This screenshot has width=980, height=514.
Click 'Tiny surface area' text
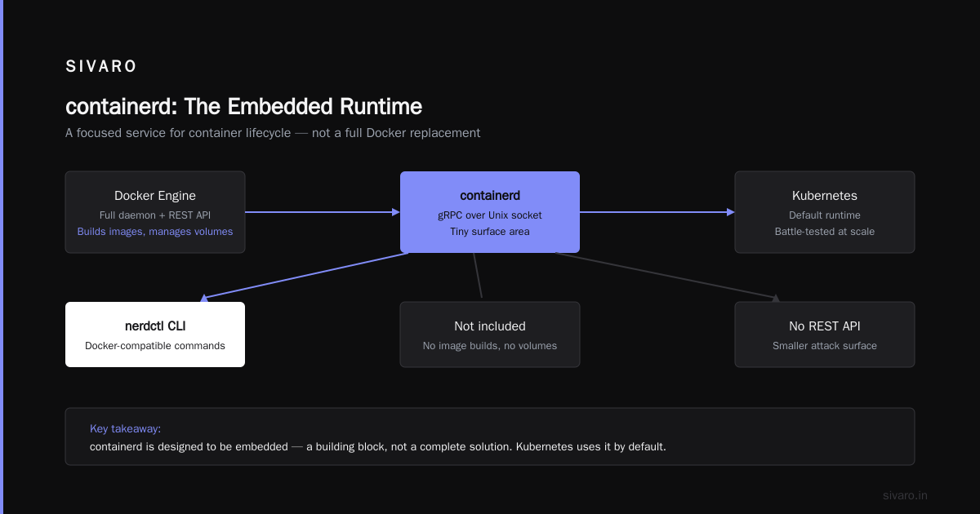490,232
